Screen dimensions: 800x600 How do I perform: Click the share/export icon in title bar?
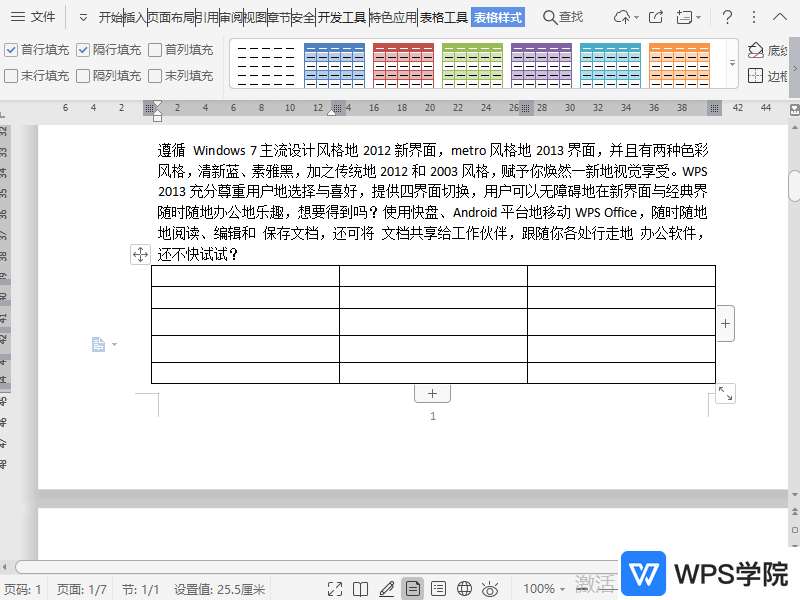point(656,17)
